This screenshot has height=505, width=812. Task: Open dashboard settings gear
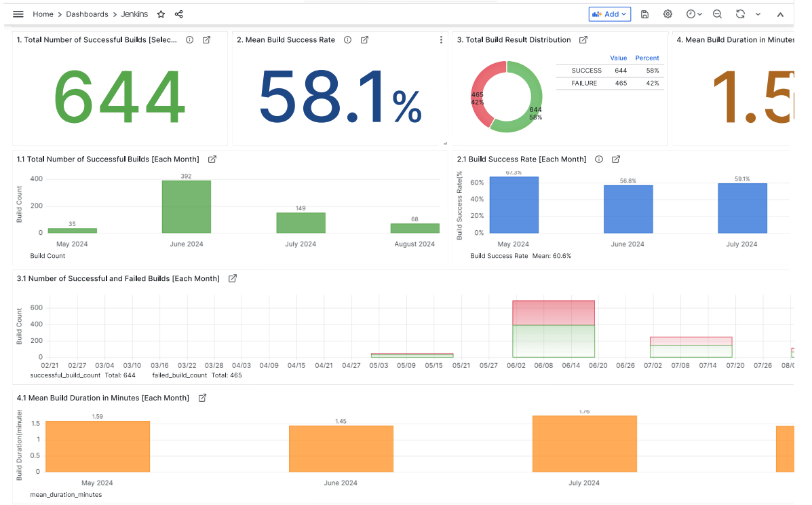(x=668, y=14)
